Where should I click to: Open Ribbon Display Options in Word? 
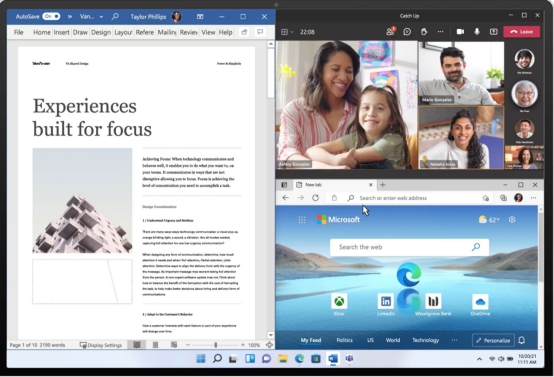[200, 16]
